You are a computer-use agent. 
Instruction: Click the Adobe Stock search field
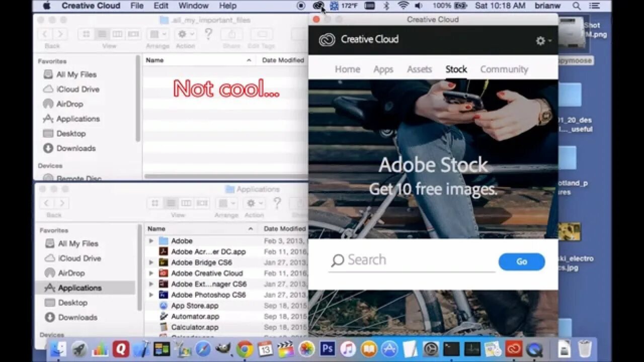(x=412, y=260)
